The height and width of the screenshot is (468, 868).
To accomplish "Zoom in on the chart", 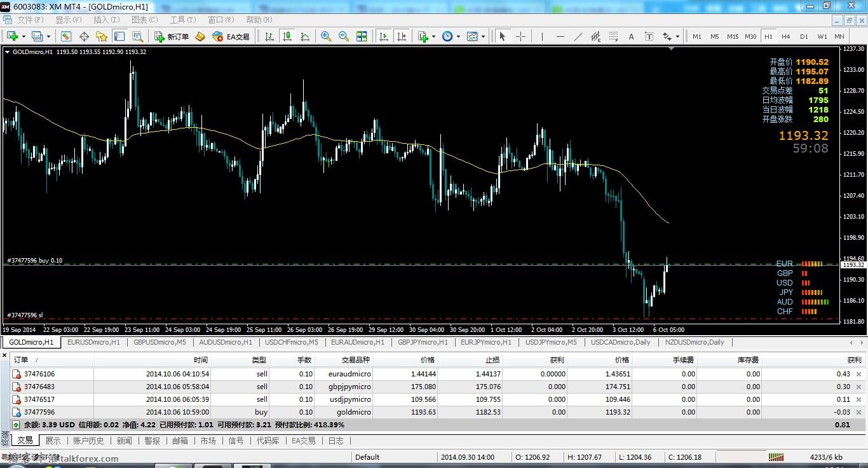I will coord(326,36).
